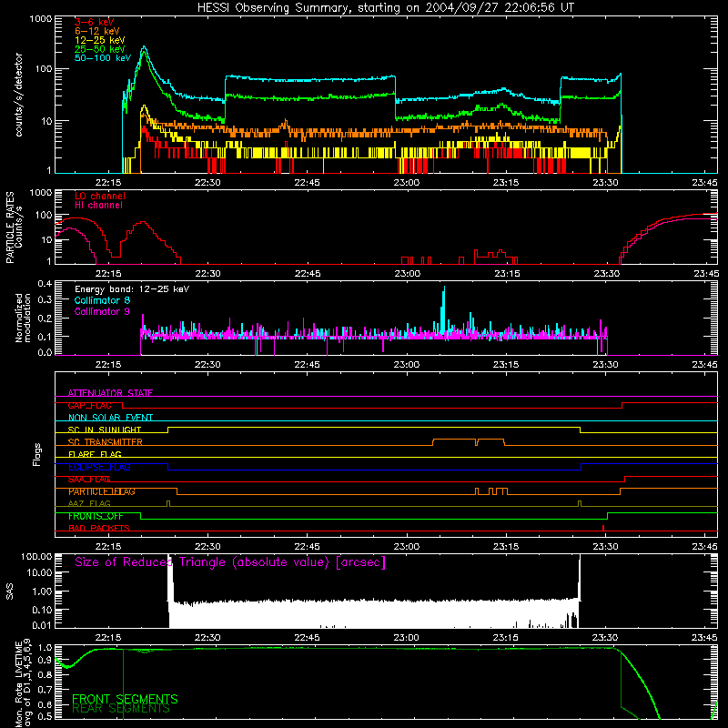Click the LO channel legend label
Image resolution: width=728 pixels, height=728 pixels.
[x=100, y=196]
